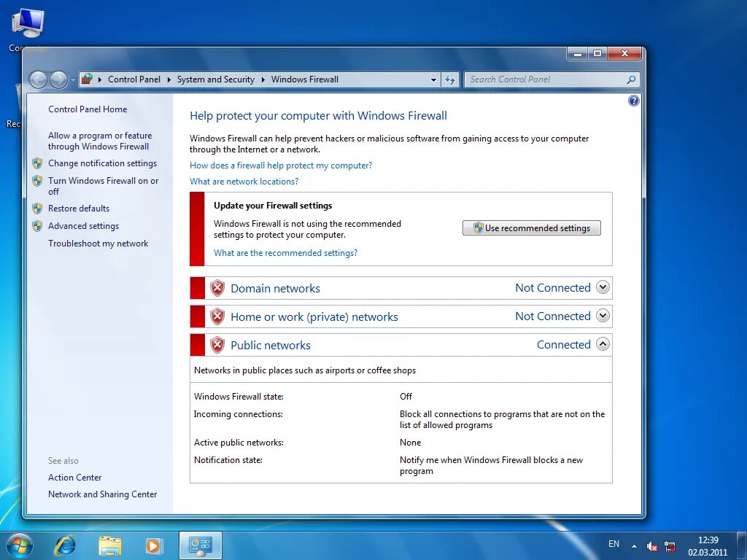
Task: Click shield icon next to Turn Windows Firewall on or off
Action: (37, 181)
